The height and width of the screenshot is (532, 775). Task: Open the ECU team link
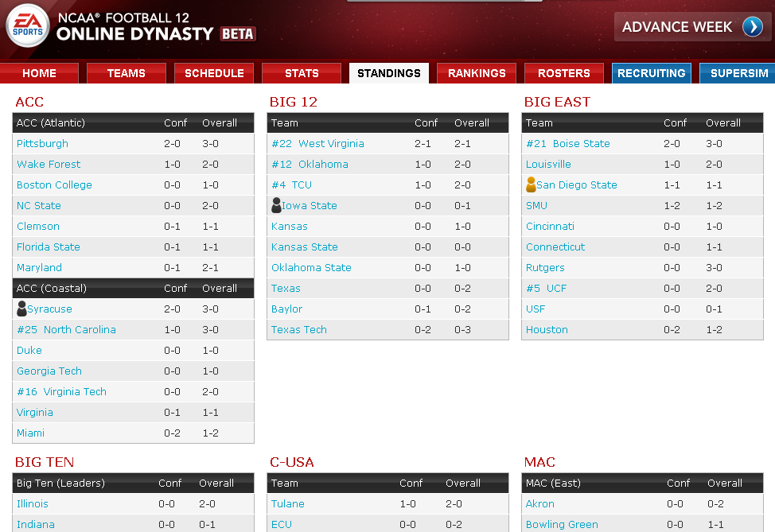pyautogui.click(x=282, y=525)
